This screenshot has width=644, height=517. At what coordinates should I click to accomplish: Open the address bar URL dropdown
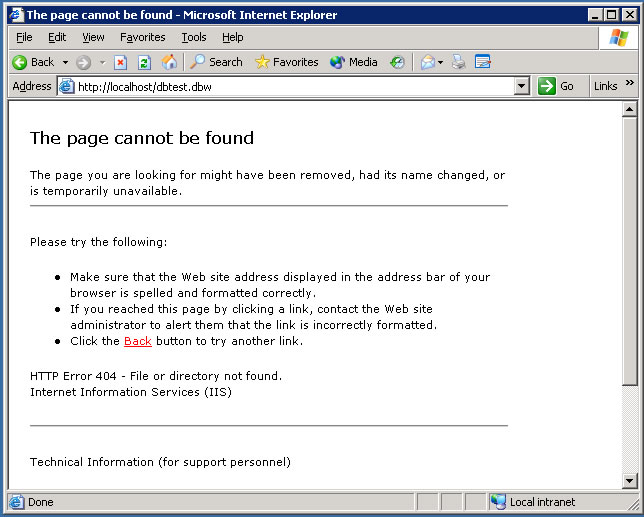(521, 86)
